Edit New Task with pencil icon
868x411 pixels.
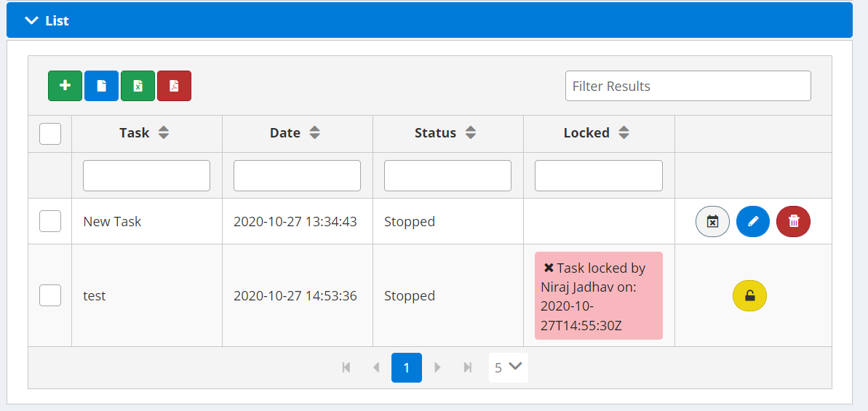pyautogui.click(x=753, y=221)
